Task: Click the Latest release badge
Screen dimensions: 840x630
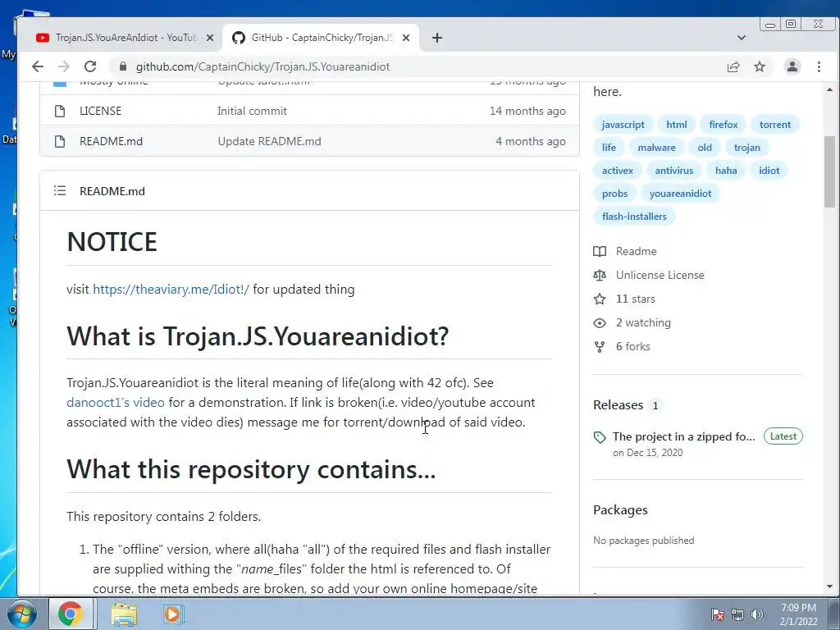Action: click(783, 436)
